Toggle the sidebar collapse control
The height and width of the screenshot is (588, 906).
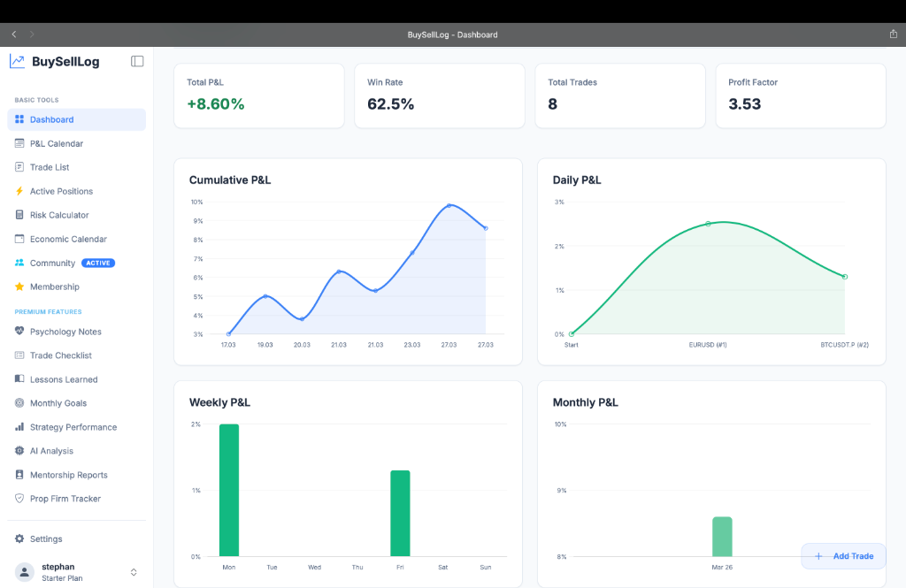click(137, 61)
